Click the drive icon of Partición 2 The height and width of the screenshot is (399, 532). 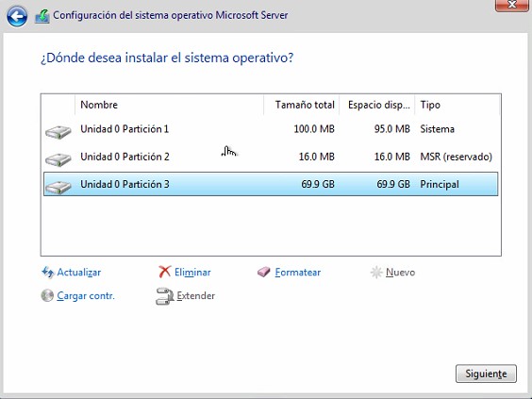click(58, 159)
